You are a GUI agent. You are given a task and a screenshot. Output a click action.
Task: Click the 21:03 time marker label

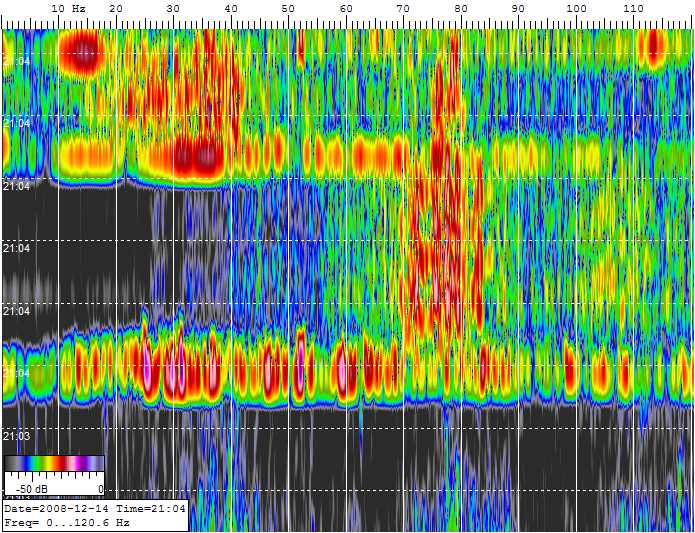(15, 436)
